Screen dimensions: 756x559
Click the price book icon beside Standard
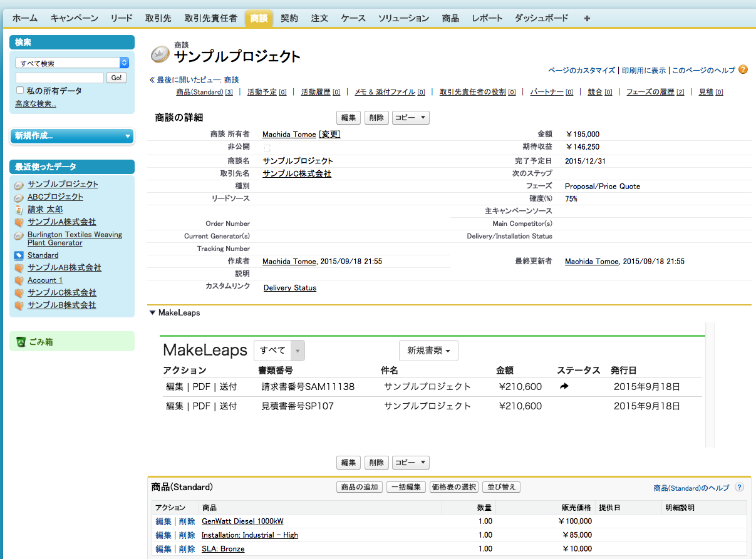[x=19, y=255]
